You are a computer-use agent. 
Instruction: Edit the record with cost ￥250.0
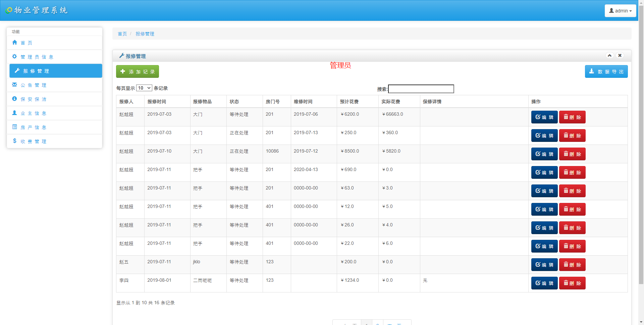(x=544, y=136)
